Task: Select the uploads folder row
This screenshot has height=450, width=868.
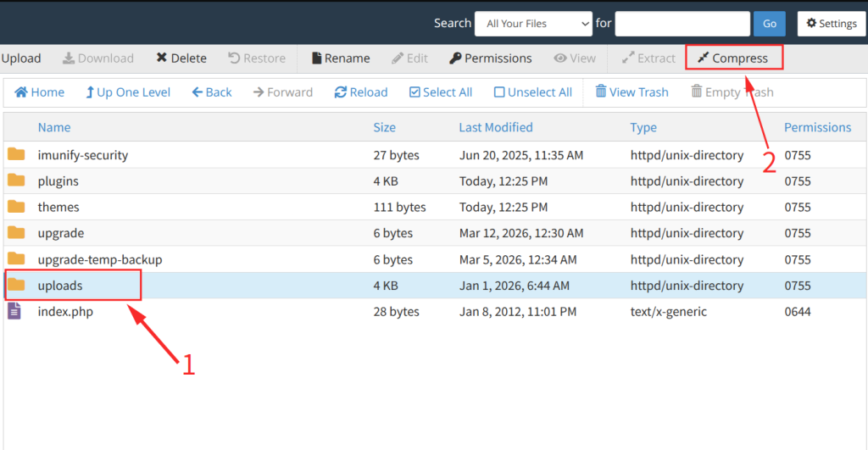Action: point(60,286)
